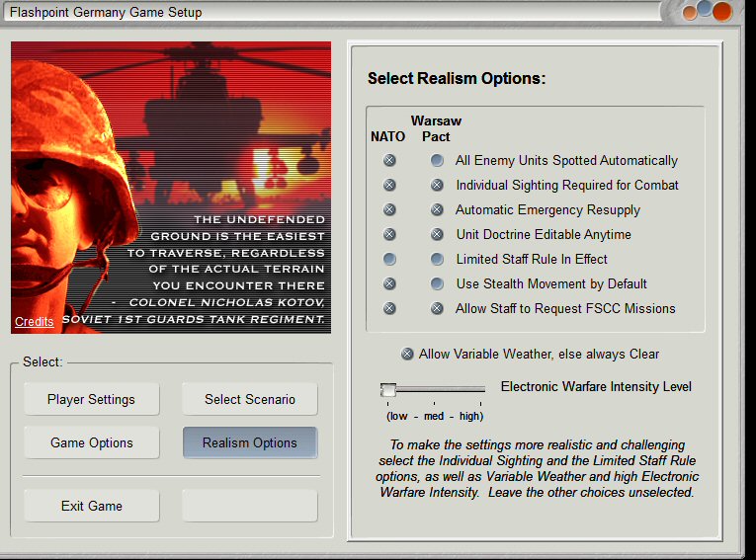Screen dimensions: 756x560
Task: Enable NATO Limited Staff Rule In Effect
Action: [x=389, y=260]
